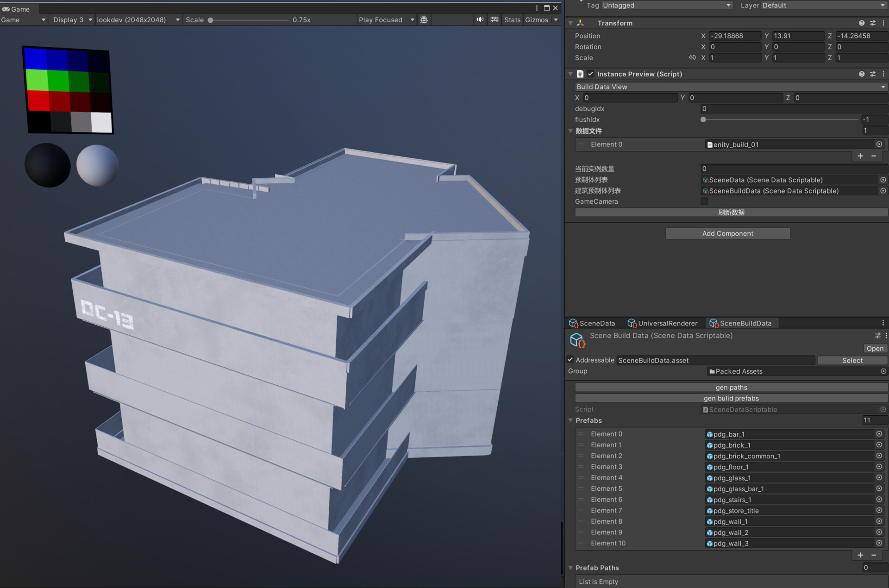Open the Transform presets icon
The image size is (889, 588).
[x=873, y=23]
